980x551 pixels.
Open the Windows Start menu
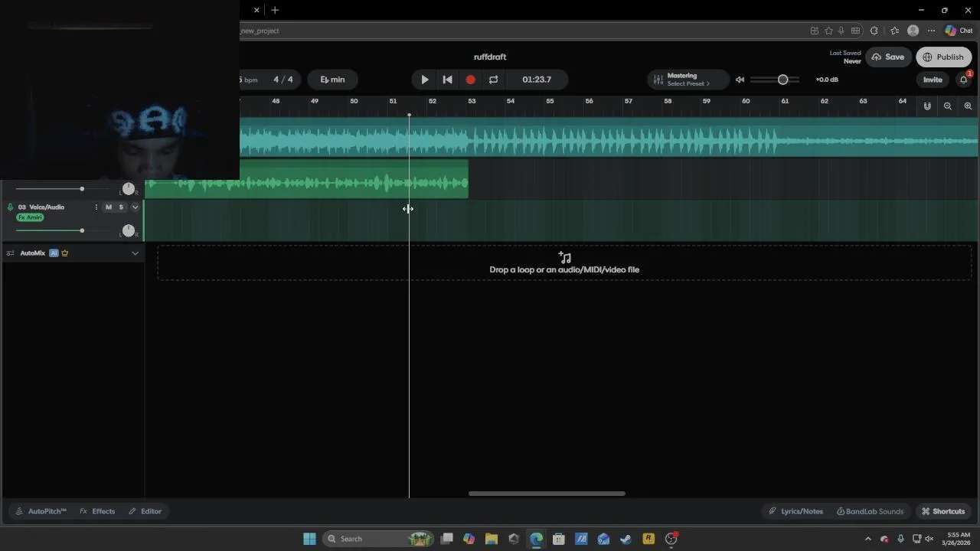(x=309, y=539)
